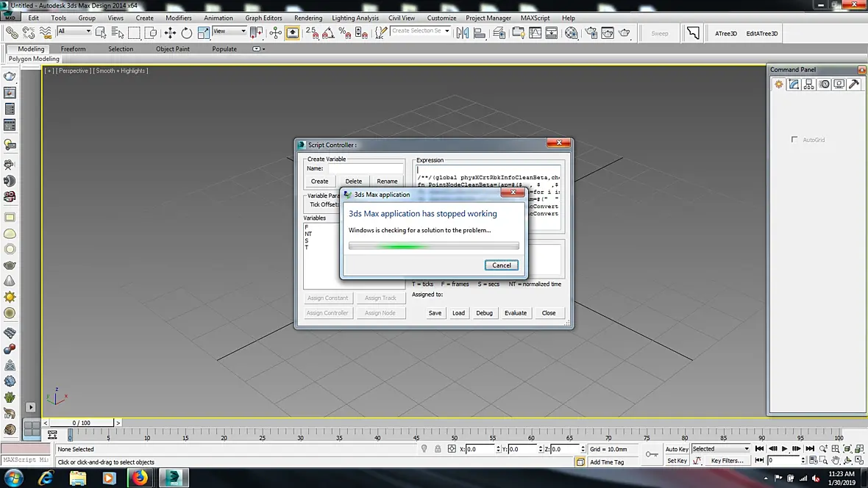Click the Z coordinate input field
Screen dimensions: 868x488
tap(565, 449)
